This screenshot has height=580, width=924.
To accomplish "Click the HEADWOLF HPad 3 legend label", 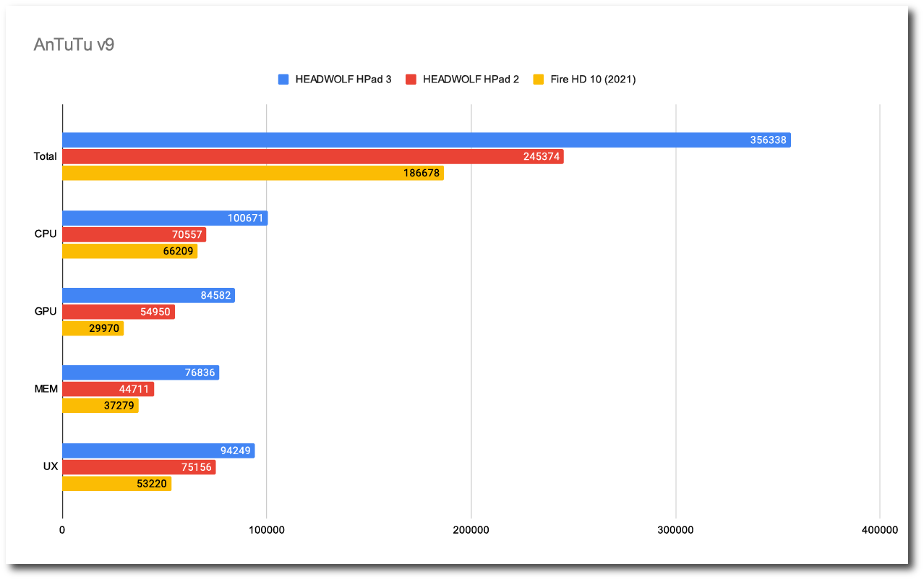I will pos(343,80).
